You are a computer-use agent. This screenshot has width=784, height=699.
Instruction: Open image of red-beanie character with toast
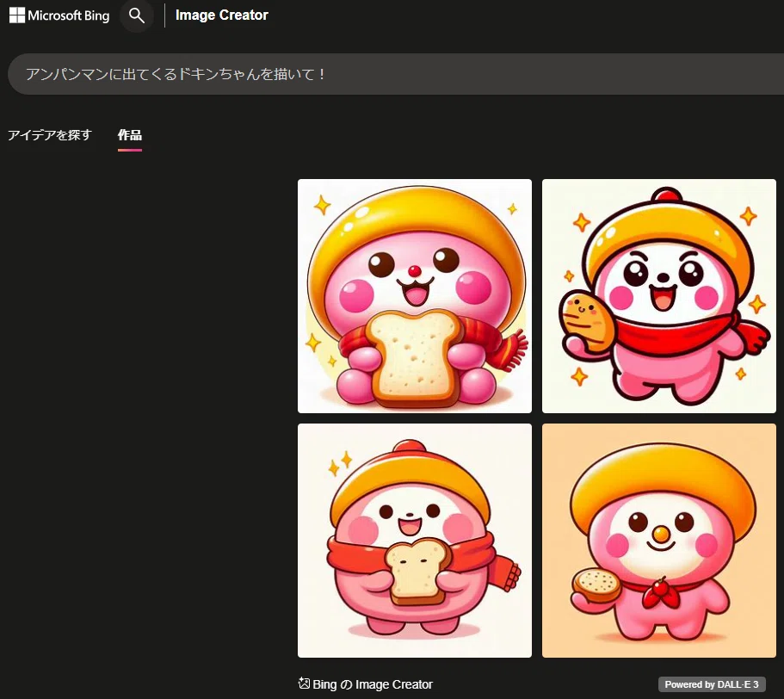tap(415, 541)
